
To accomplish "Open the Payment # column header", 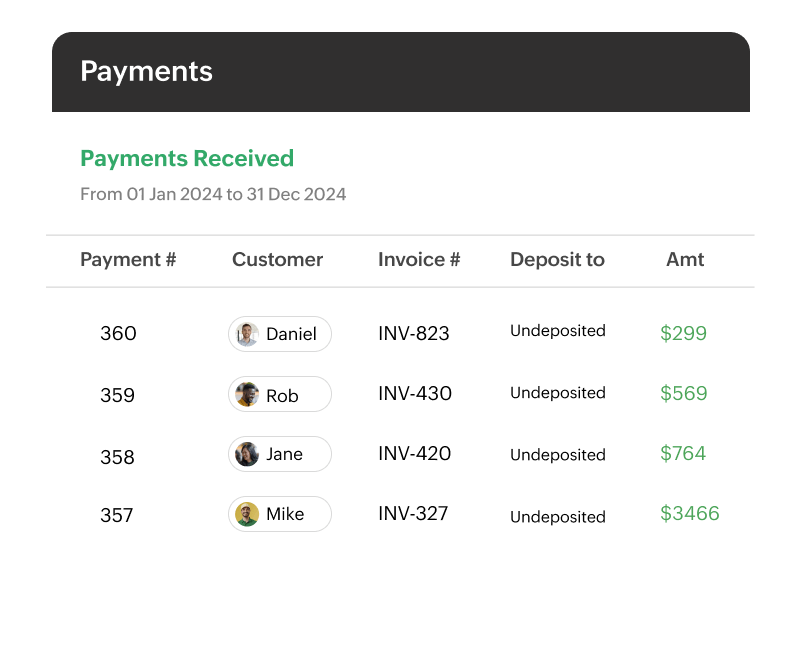I will tap(128, 259).
